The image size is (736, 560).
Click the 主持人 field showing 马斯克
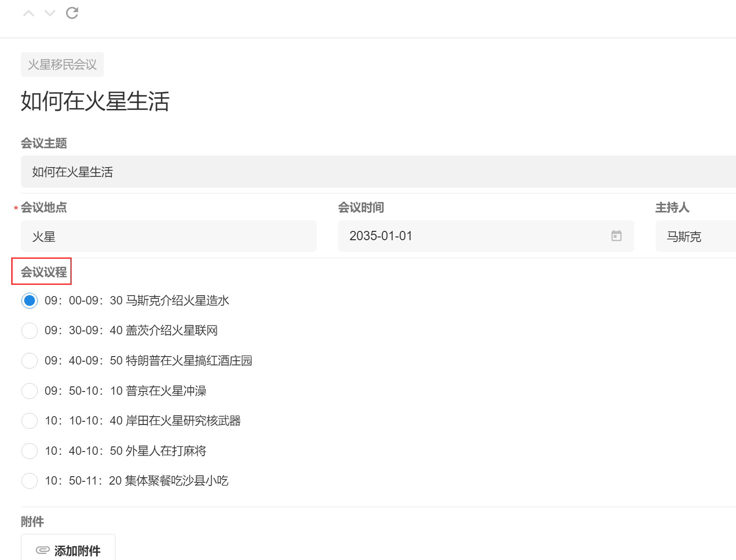695,236
